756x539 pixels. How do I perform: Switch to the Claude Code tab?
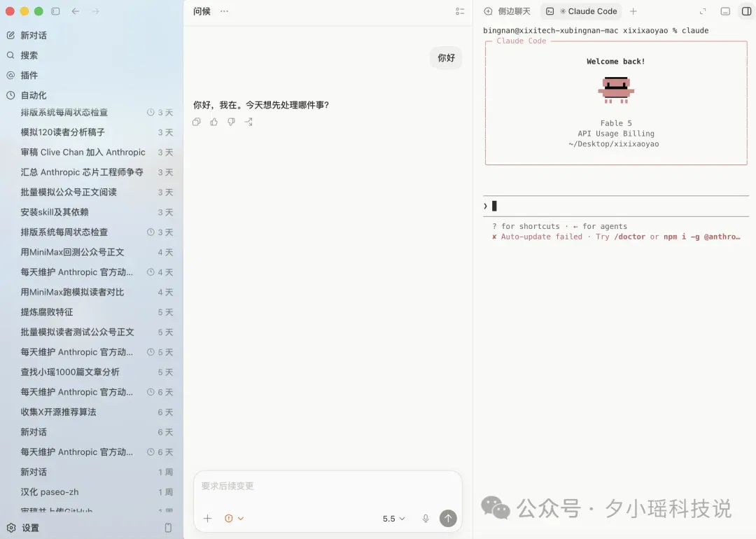point(582,11)
